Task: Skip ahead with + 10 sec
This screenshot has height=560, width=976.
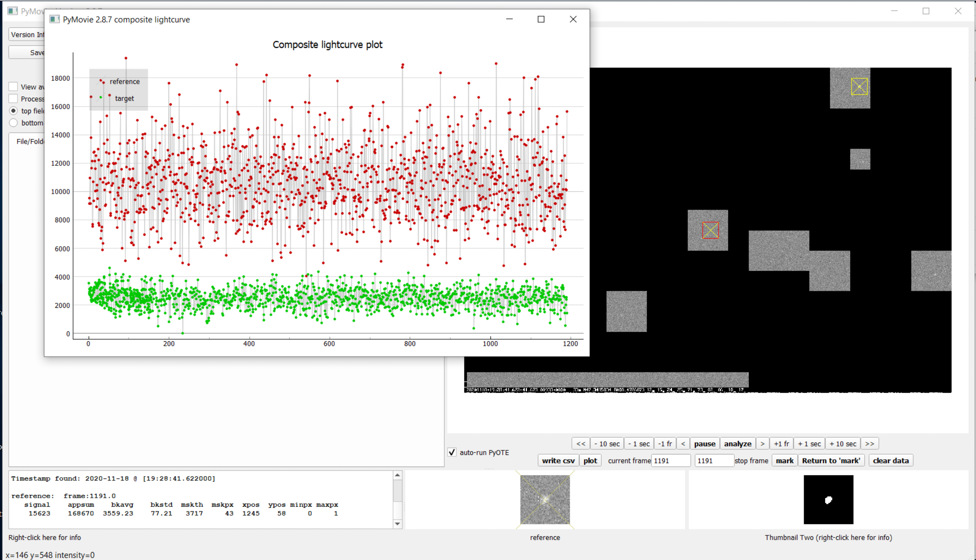Action: click(842, 444)
